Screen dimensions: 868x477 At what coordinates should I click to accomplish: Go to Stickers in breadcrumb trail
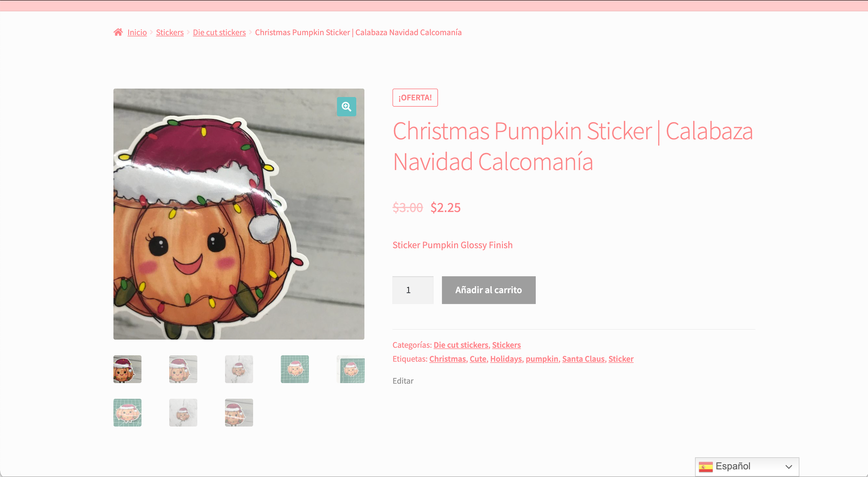[170, 32]
